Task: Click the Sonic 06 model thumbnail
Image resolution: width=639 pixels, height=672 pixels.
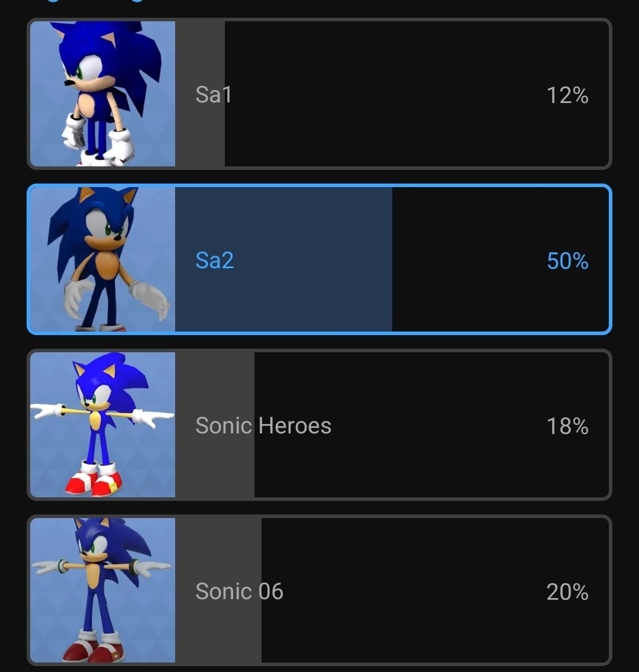Action: point(103,590)
